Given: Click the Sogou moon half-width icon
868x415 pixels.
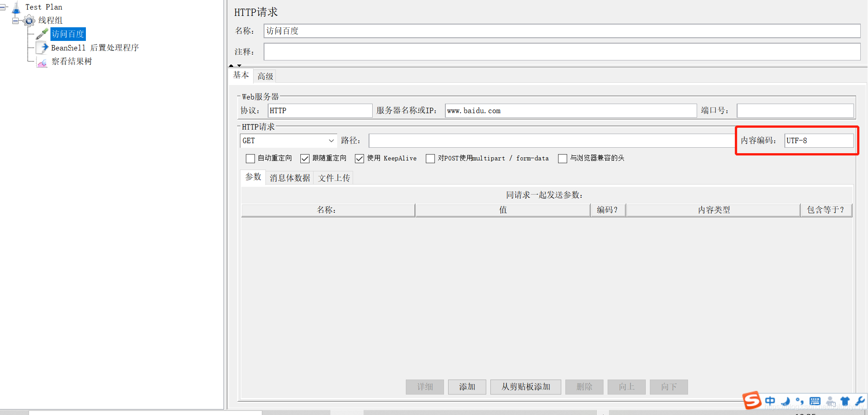Looking at the screenshot, I should point(785,401).
